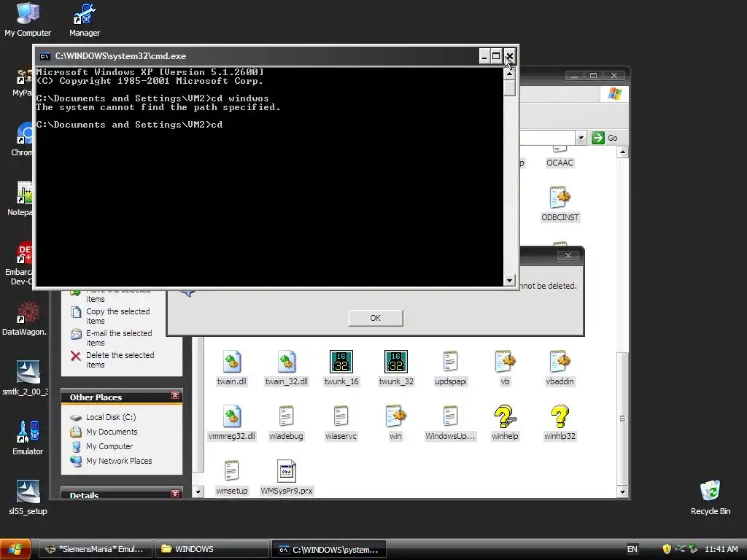Minimize the cmd.exe window

coord(484,56)
